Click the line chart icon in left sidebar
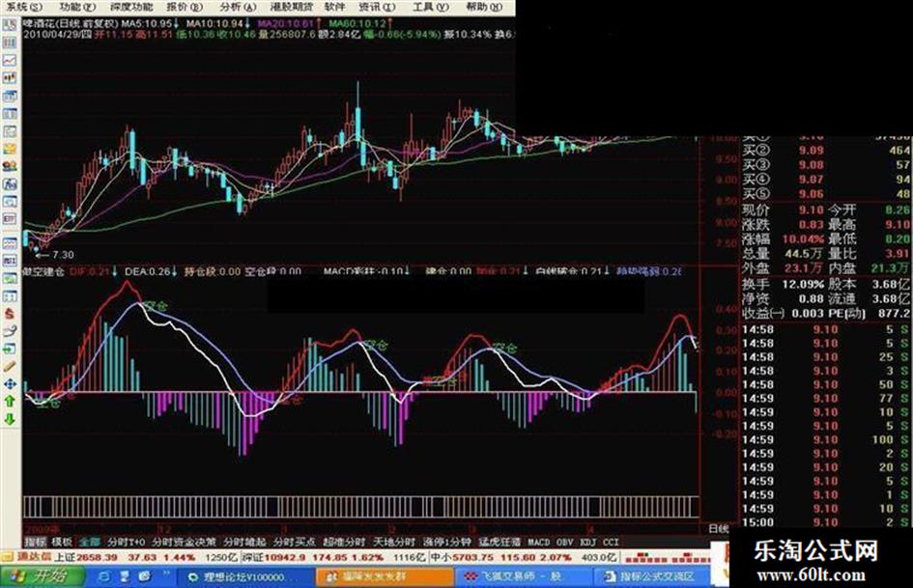 [x=10, y=60]
